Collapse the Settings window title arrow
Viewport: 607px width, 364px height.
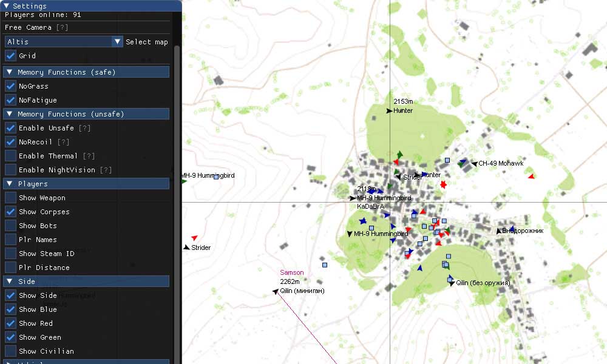(x=6, y=6)
